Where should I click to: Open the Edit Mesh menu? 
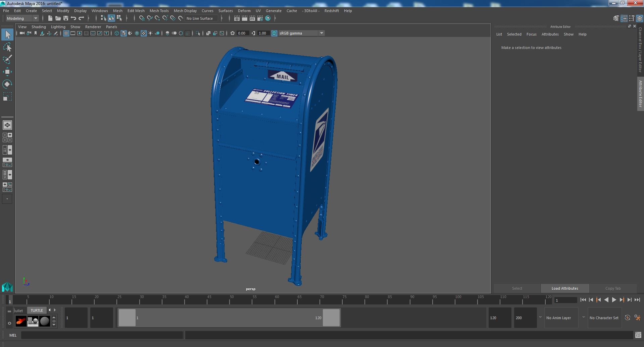[136, 11]
